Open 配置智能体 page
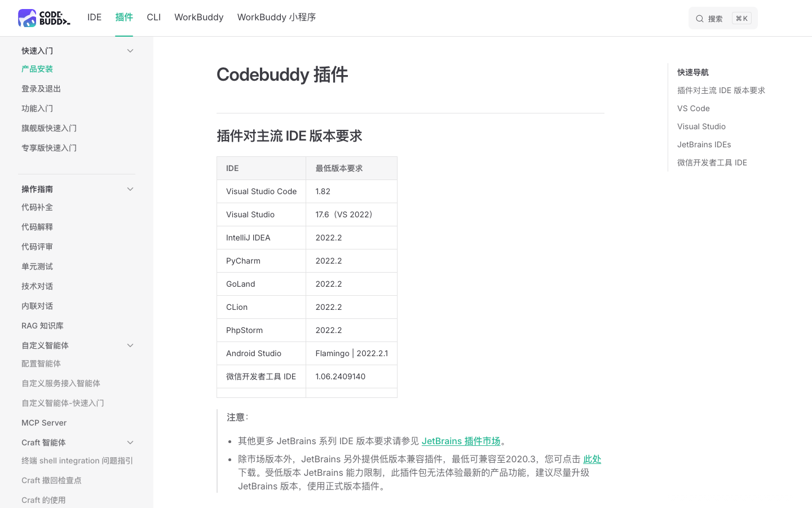The height and width of the screenshot is (508, 812). click(41, 364)
